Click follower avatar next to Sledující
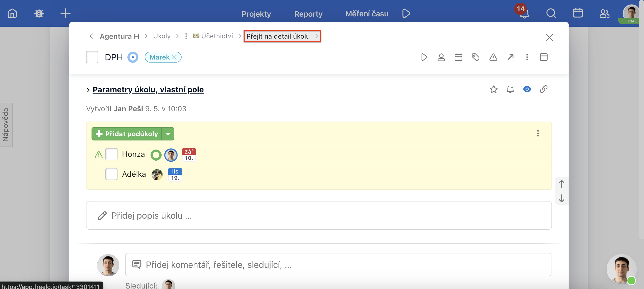The height and width of the screenshot is (289, 644). 168,285
